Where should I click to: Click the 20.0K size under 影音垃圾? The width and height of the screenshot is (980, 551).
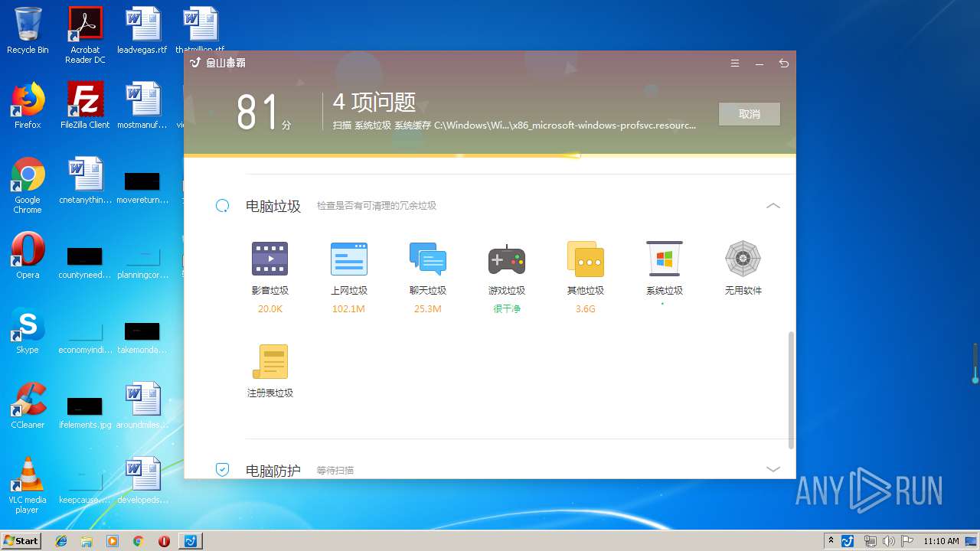pos(269,309)
